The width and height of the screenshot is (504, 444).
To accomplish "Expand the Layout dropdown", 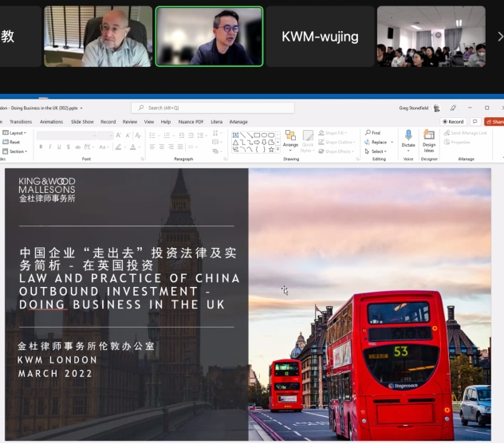I will pos(17,133).
